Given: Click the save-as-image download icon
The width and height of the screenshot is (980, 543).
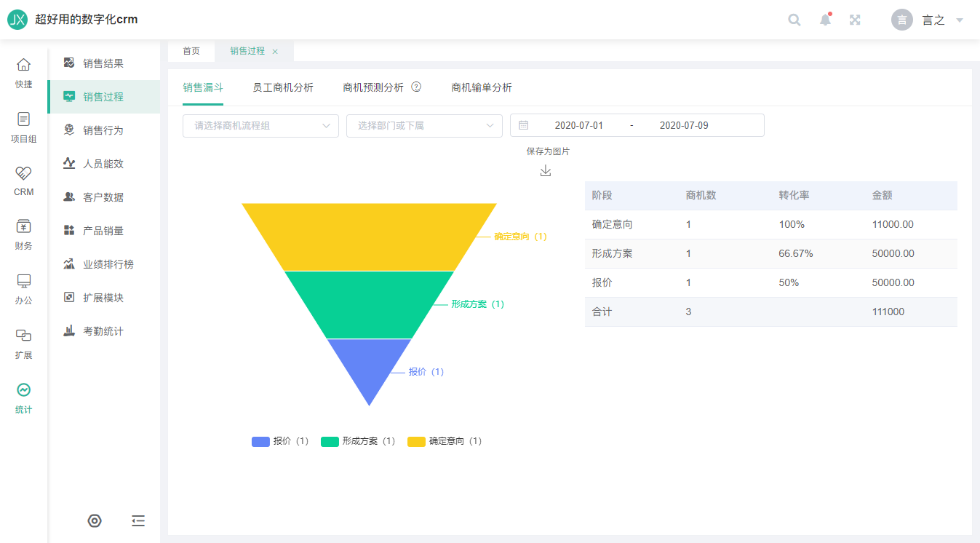Looking at the screenshot, I should 546,170.
